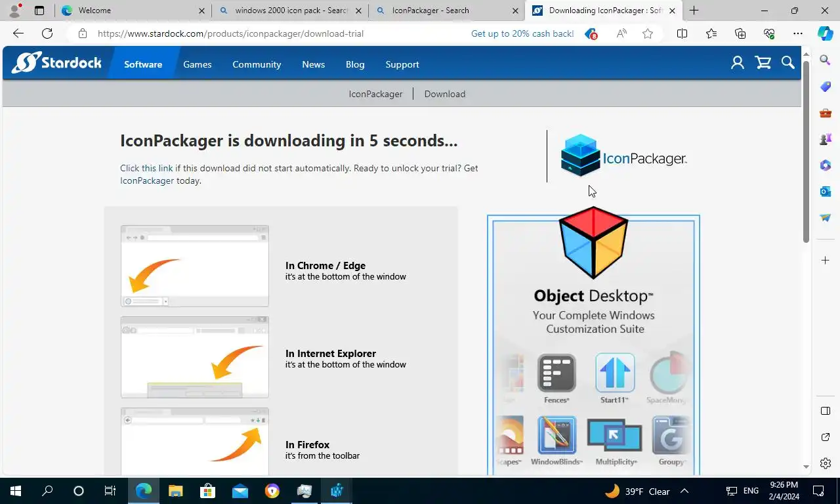Go back with the browser back arrow

[x=18, y=33]
